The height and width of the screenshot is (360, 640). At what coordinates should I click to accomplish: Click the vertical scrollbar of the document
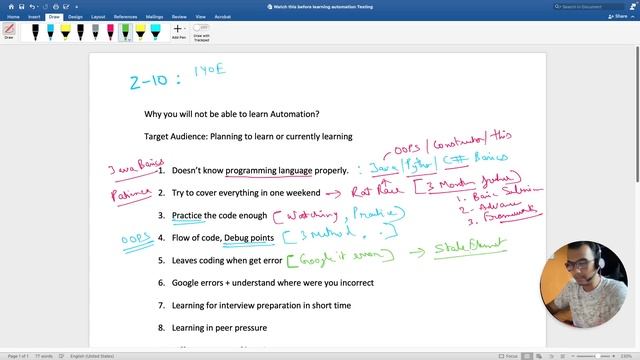click(637, 114)
